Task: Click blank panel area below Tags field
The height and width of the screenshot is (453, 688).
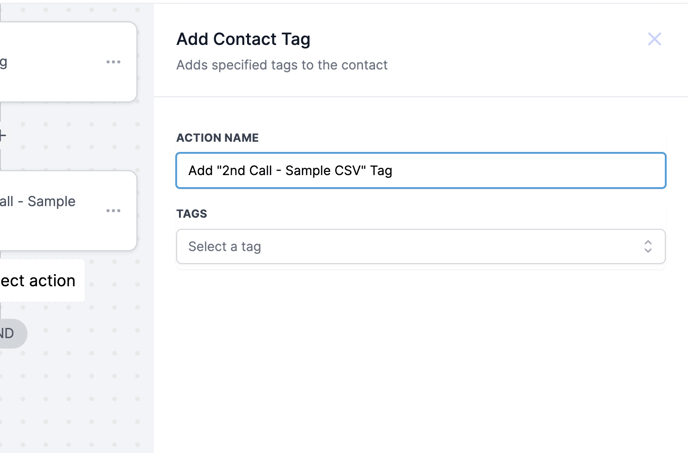Action: click(x=420, y=360)
